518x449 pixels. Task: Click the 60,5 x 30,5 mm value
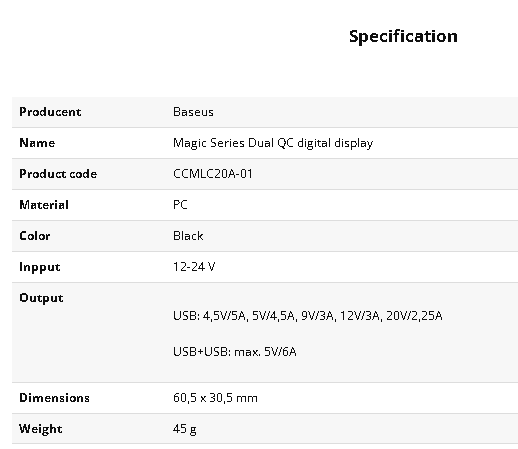tap(215, 398)
